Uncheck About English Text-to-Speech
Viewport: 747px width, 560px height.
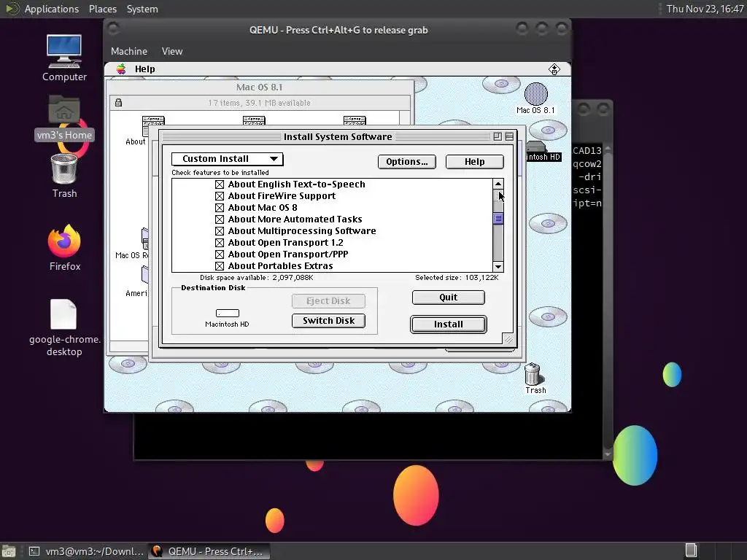(x=219, y=184)
